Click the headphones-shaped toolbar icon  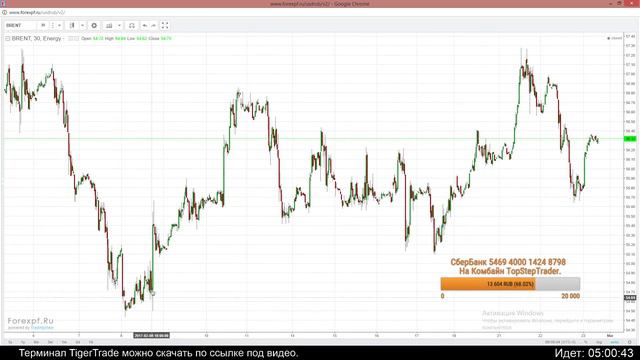(x=132, y=25)
